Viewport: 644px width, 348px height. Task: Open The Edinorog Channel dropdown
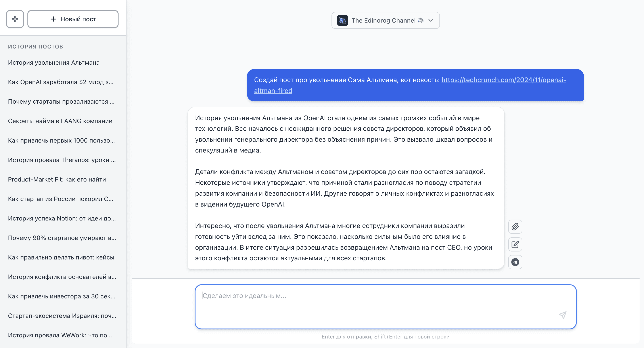pyautogui.click(x=383, y=21)
